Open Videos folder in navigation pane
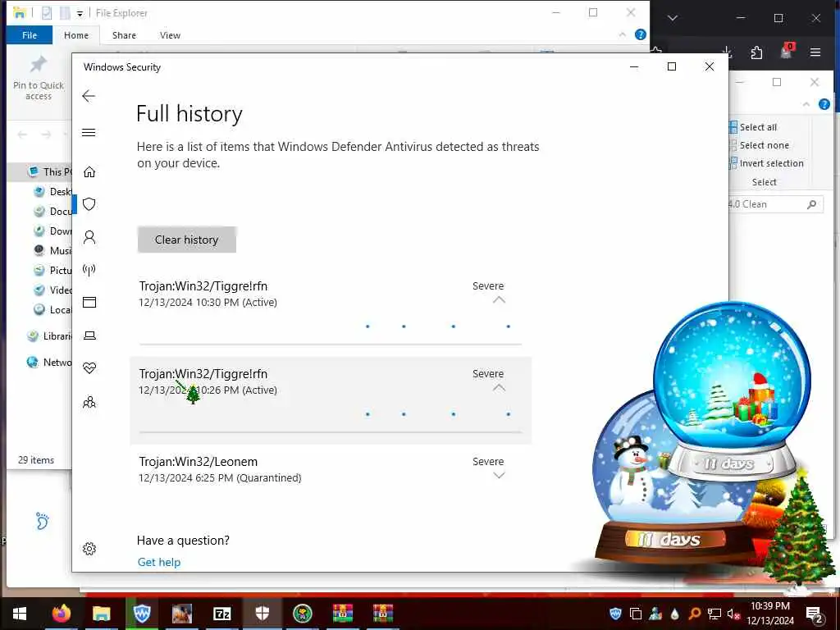 (x=52, y=290)
